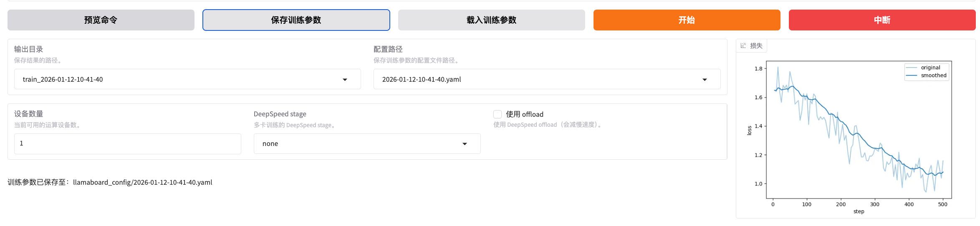
Task: Click the "none" DeepSpeed stage value
Action: [x=270, y=143]
